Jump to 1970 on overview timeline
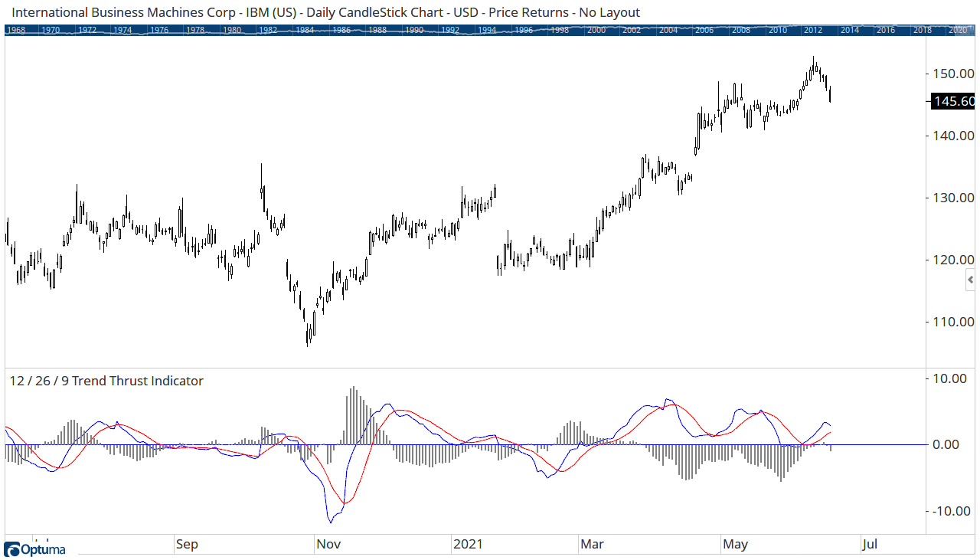980x560 pixels. click(51, 30)
